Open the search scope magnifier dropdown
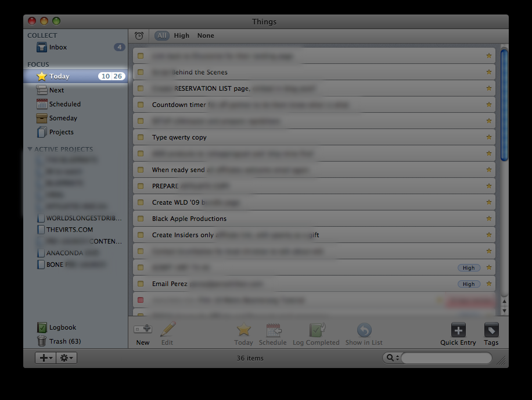532x400 pixels. tap(393, 358)
